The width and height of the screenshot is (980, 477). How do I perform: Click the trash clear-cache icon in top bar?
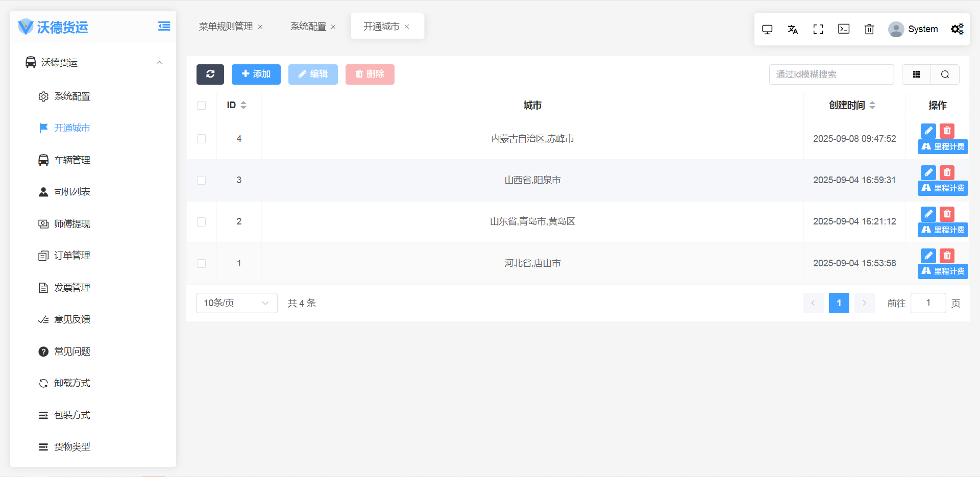[869, 30]
